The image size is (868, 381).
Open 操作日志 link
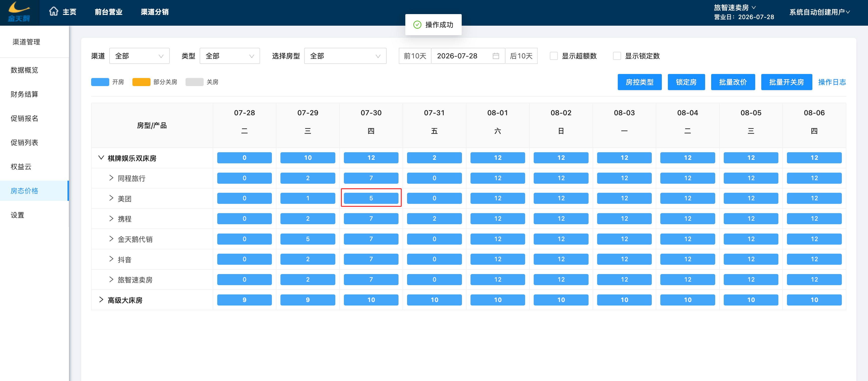click(x=832, y=82)
